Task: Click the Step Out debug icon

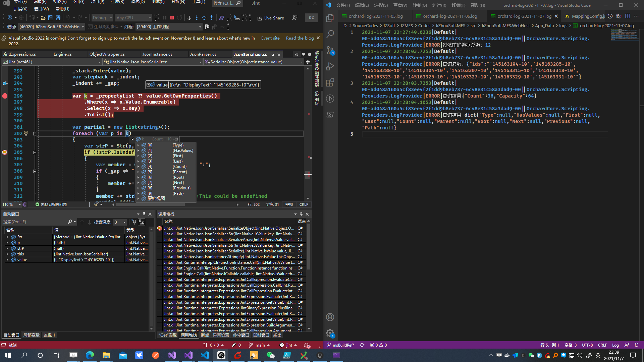Action: [x=212, y=17]
